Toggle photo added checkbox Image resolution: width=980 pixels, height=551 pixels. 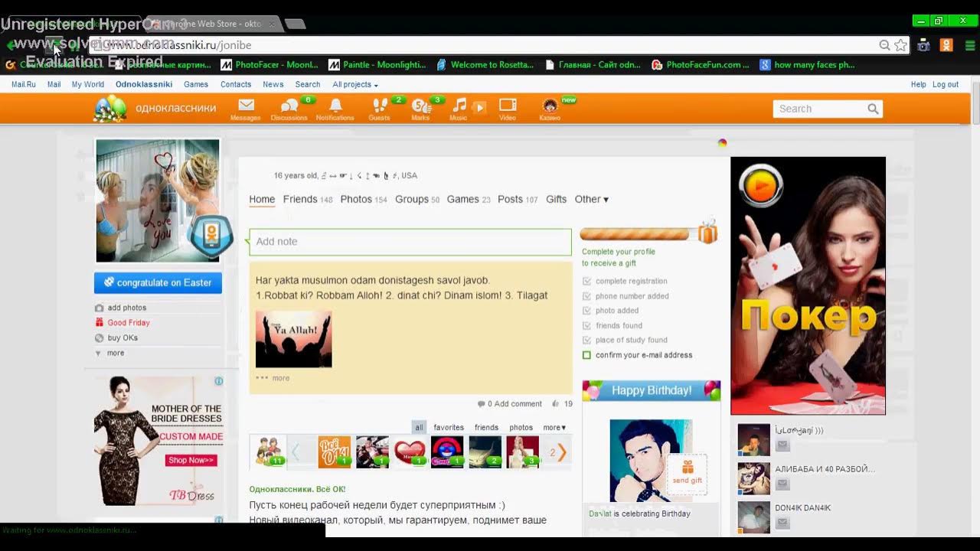[586, 311]
